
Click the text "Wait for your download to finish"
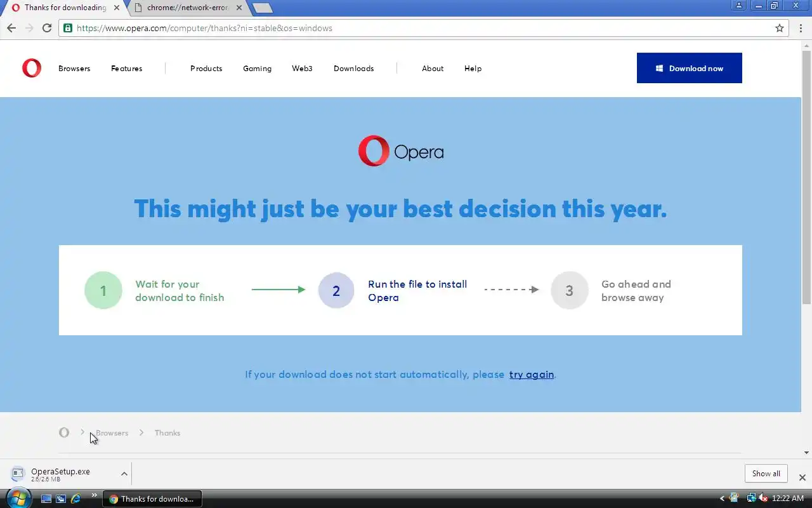pyautogui.click(x=180, y=291)
